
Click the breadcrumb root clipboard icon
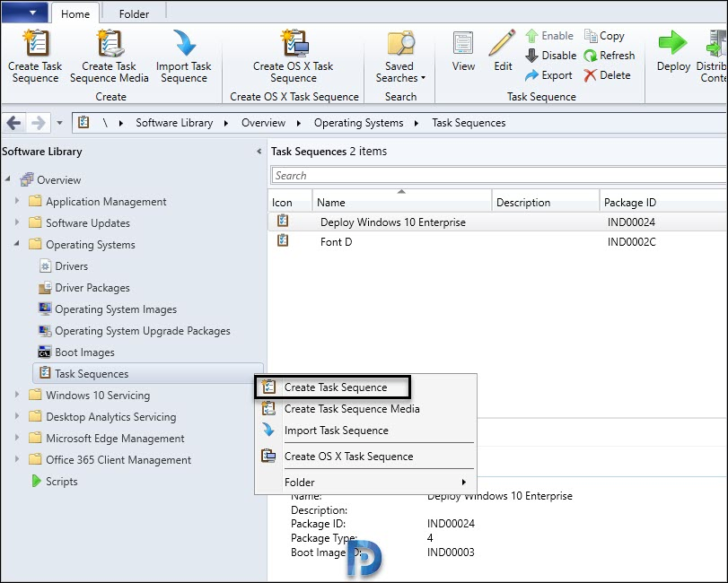83,122
